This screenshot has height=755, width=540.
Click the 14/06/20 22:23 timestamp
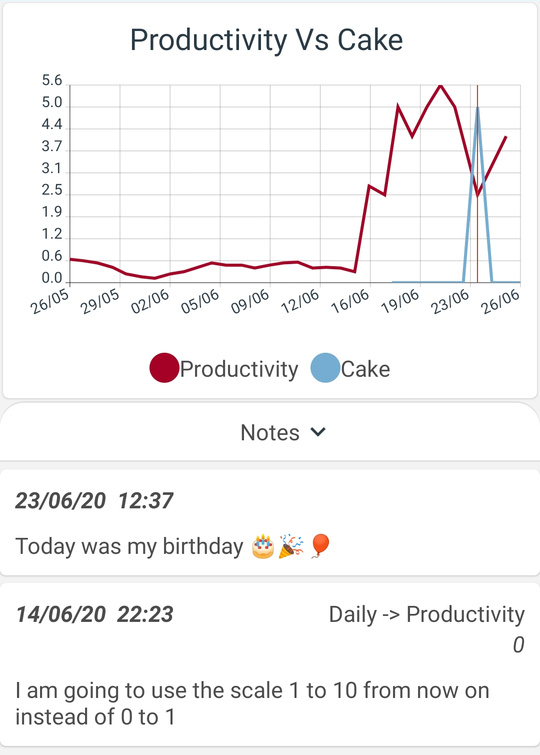94,614
